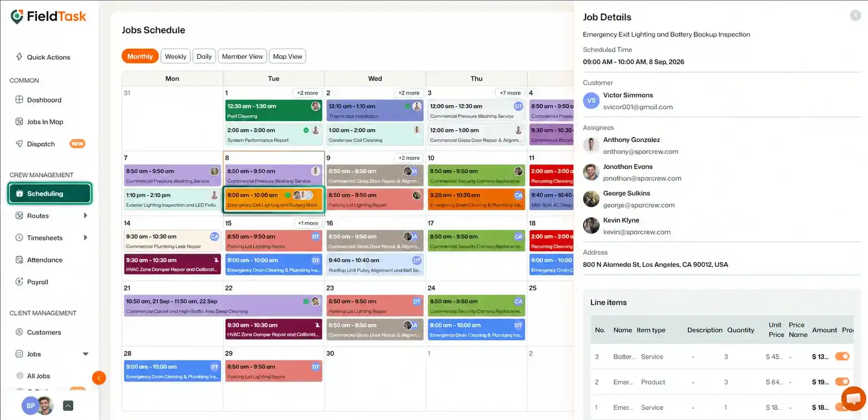Open the Dashboard icon in sidebar

[19, 100]
